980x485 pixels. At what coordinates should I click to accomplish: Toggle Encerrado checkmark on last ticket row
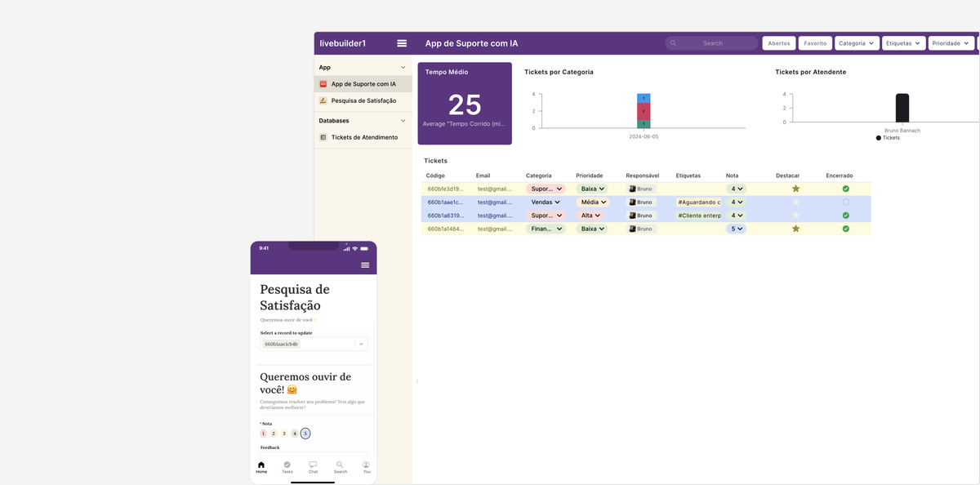[846, 229]
